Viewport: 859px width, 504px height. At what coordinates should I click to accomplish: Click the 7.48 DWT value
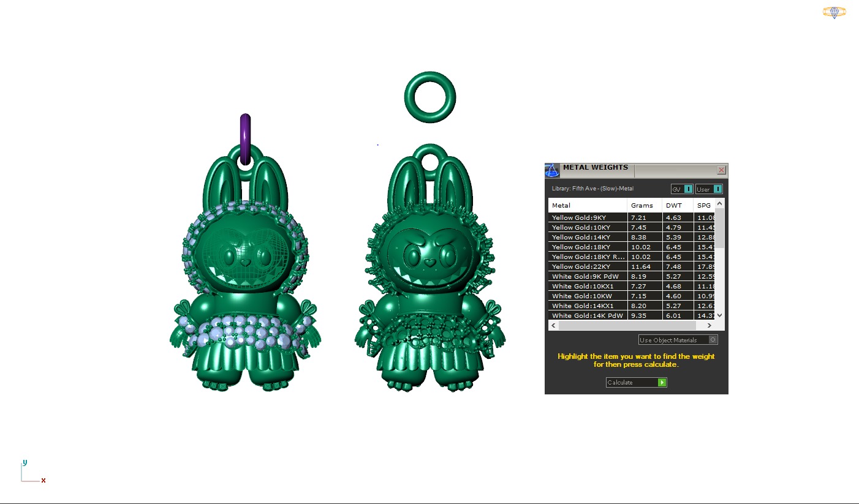coord(673,266)
